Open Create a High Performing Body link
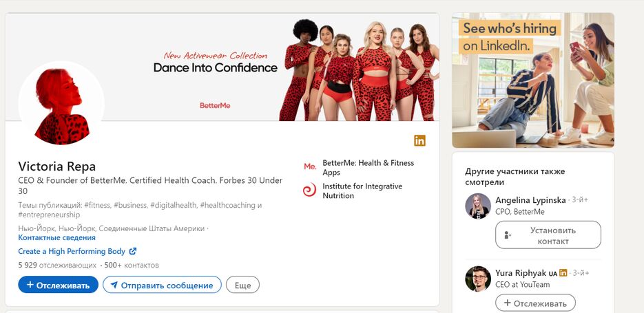Screen dimensions: 644x313 (x=72, y=252)
